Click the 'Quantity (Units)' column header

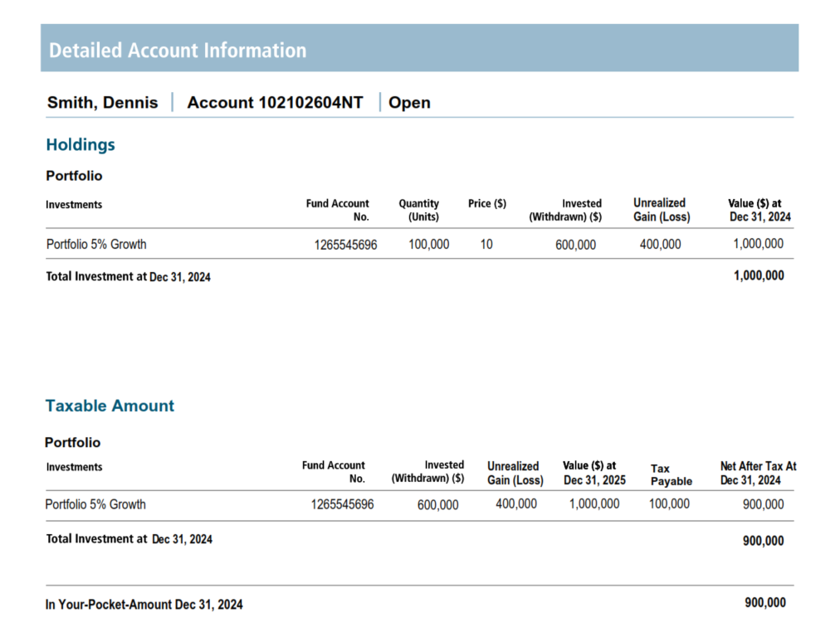point(418,210)
